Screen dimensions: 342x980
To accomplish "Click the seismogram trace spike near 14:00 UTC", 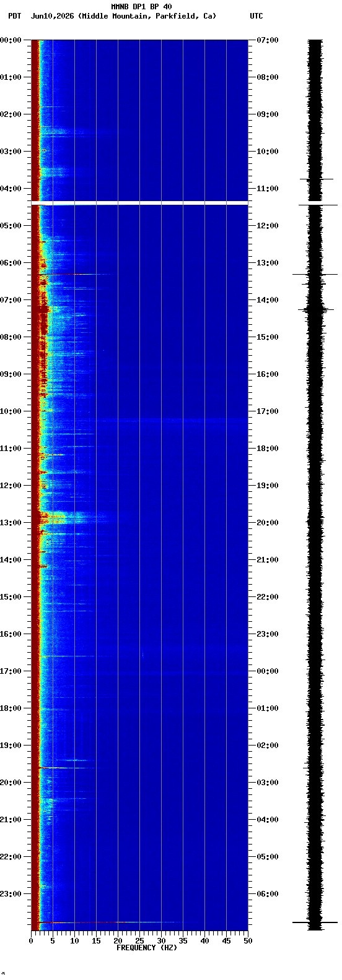I will click(x=316, y=309).
